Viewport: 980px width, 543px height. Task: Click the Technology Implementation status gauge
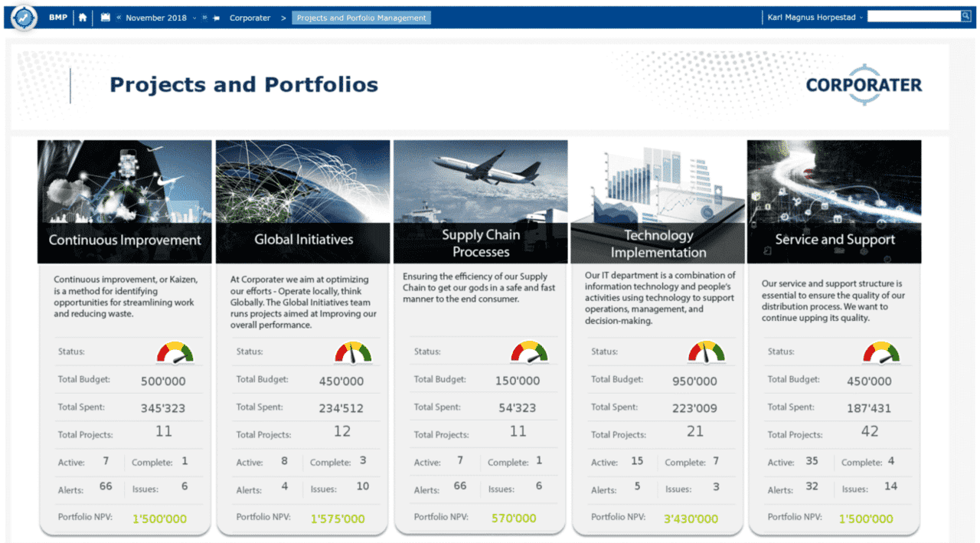point(706,352)
